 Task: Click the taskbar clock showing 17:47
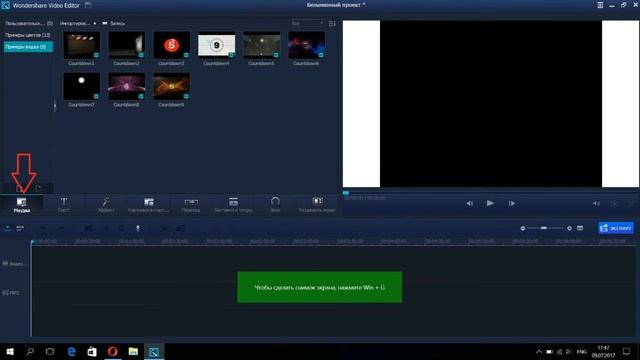(x=603, y=351)
